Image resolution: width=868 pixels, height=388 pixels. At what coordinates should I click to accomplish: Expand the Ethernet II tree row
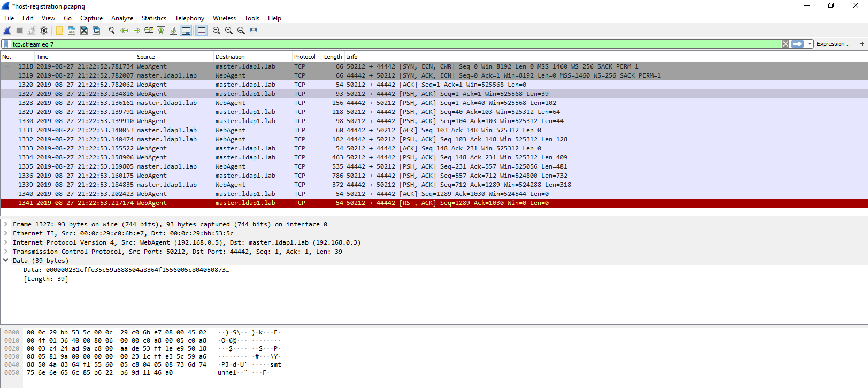(6, 233)
